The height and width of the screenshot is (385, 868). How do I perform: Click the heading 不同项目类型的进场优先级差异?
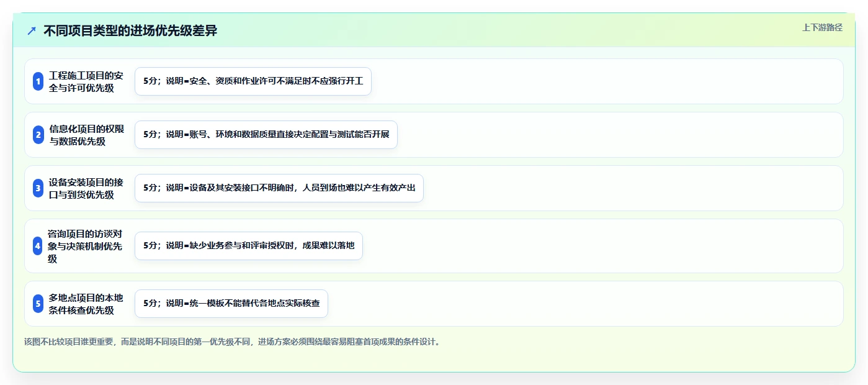tap(130, 30)
